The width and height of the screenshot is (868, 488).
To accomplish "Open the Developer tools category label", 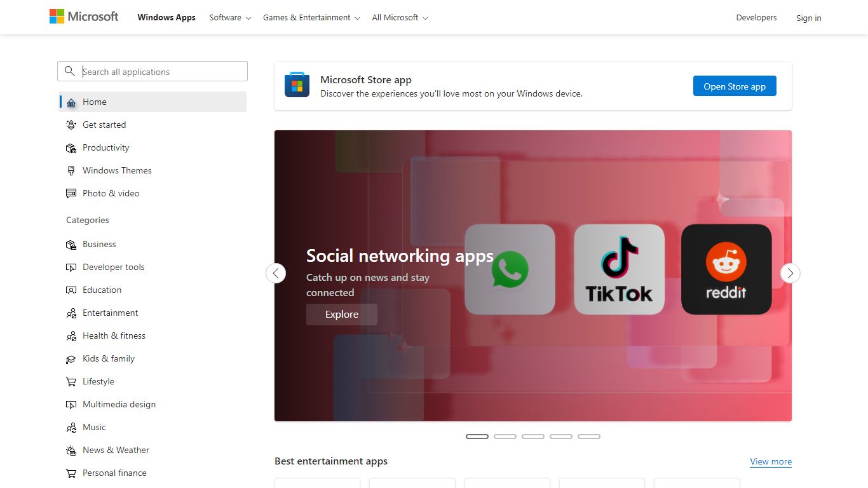I will point(114,267).
